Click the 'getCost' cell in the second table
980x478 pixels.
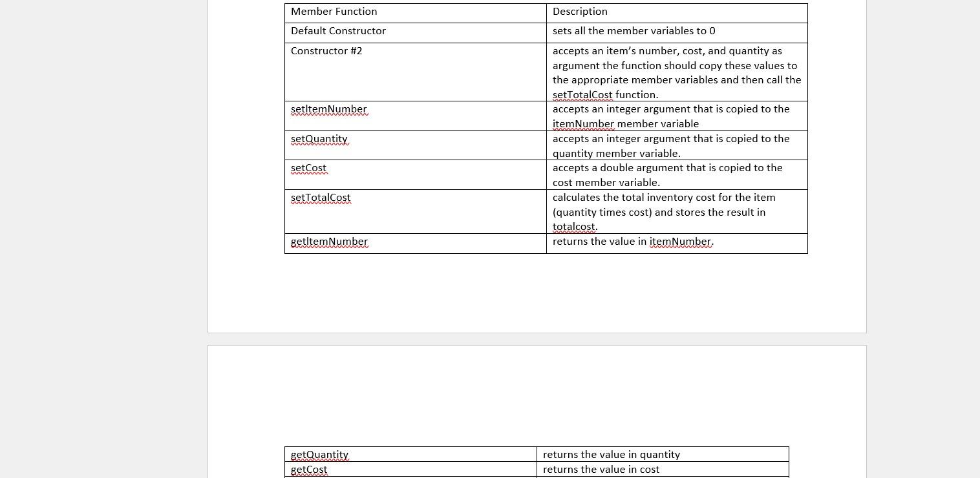click(308, 470)
